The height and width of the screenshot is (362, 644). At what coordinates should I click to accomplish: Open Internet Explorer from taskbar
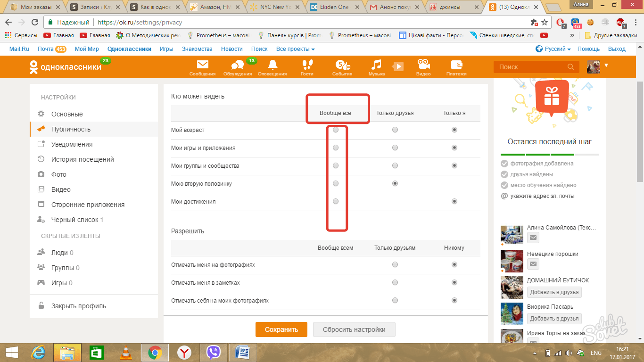38,352
